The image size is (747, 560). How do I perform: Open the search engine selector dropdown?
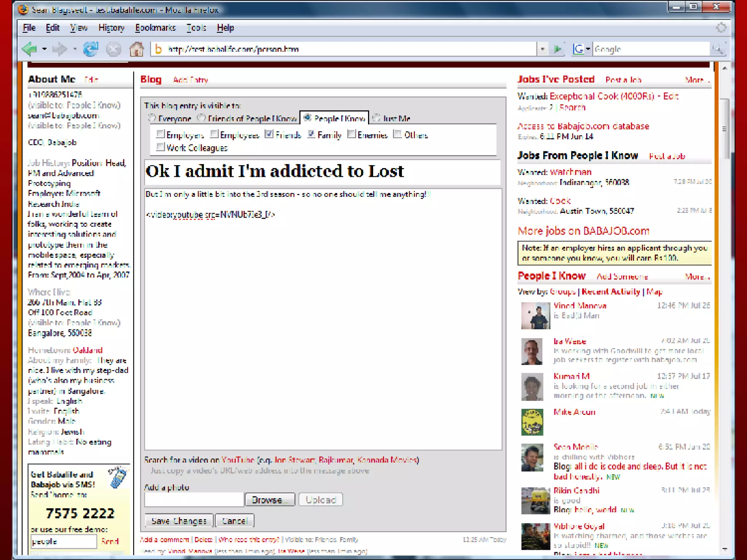[x=588, y=49]
